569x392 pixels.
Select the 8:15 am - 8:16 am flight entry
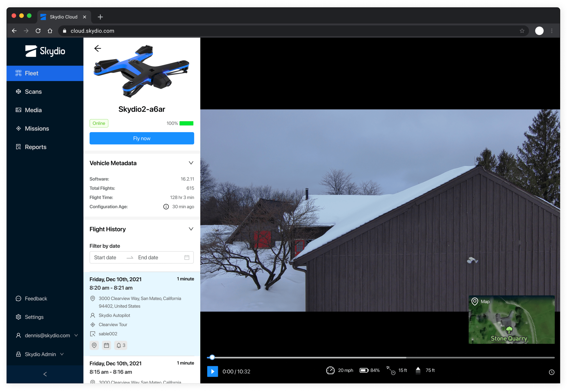coord(142,370)
